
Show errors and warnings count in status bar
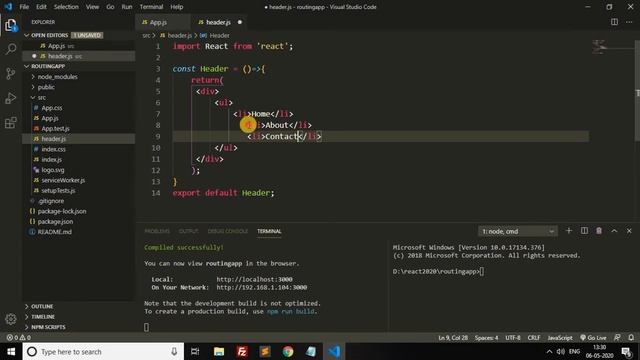(x=18, y=338)
